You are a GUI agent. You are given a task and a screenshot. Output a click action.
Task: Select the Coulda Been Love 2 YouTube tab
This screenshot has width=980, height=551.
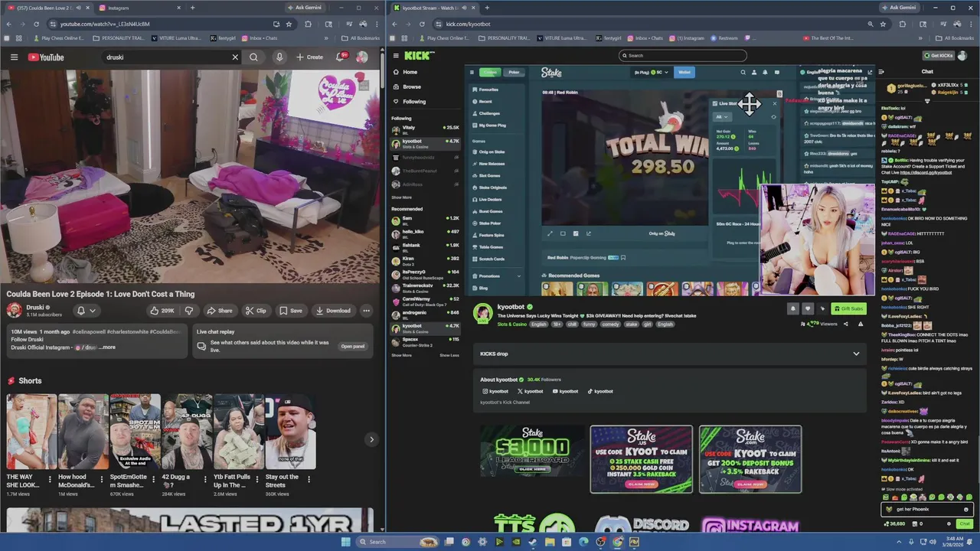pyautogui.click(x=48, y=8)
